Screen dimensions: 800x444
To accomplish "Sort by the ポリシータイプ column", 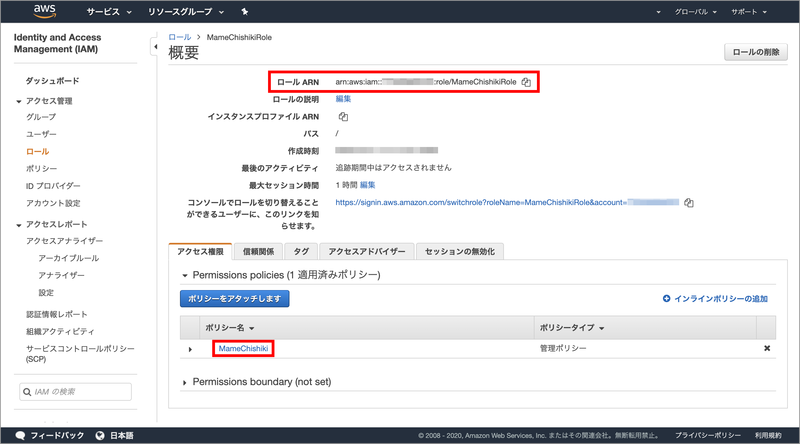I will [x=572, y=328].
